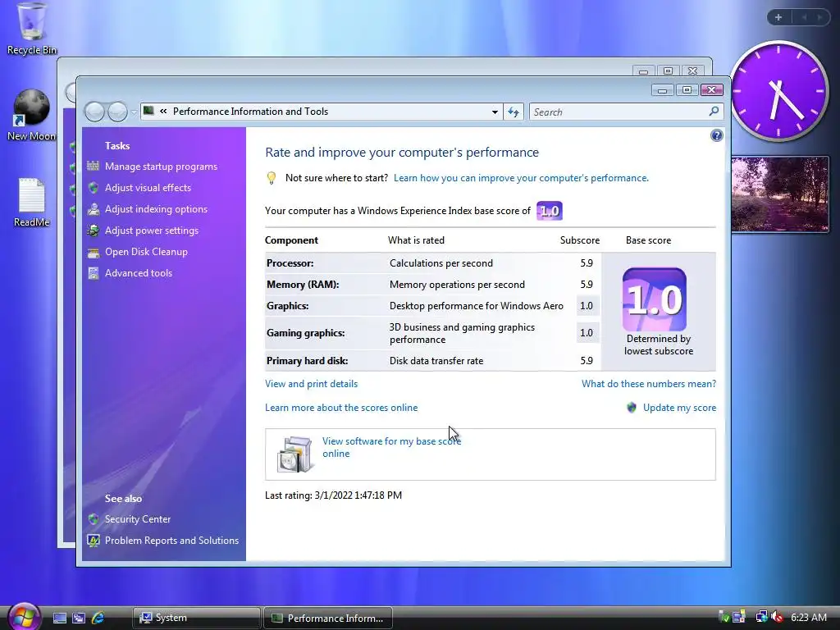Click the Search input field

click(x=619, y=112)
